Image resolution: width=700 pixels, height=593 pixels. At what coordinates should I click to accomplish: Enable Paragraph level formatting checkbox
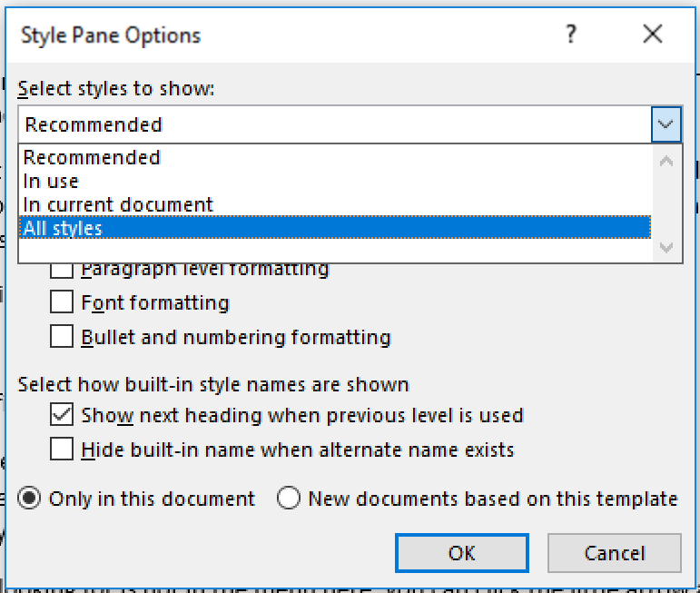coord(62,269)
